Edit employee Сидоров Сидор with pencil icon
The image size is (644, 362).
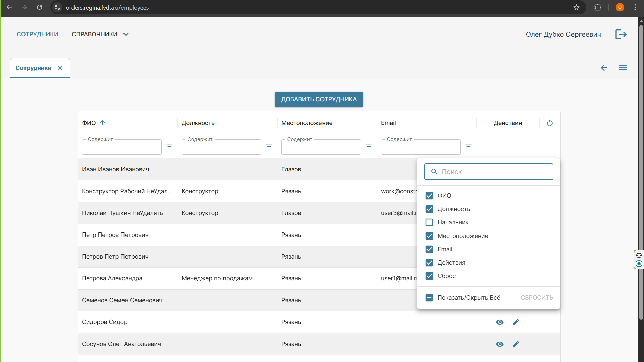[516, 322]
